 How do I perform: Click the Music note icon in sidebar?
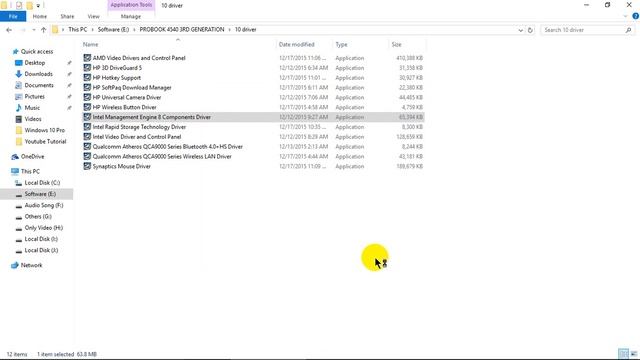coord(18,108)
